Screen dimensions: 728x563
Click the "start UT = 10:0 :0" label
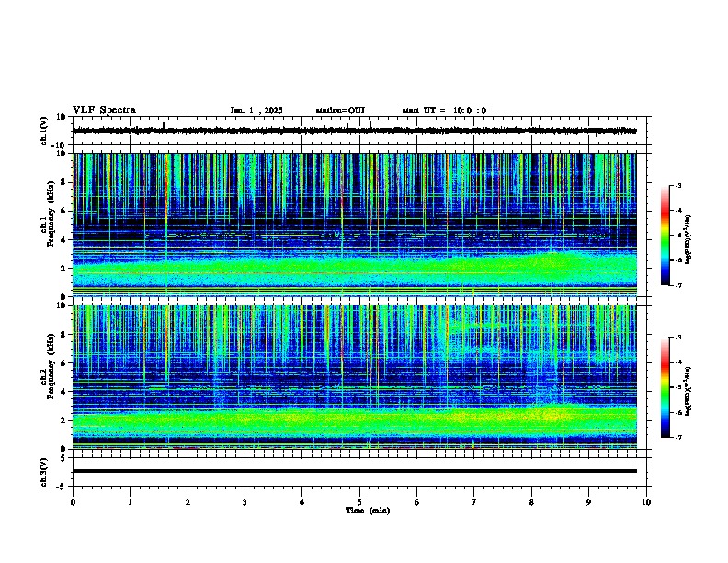[x=444, y=110]
